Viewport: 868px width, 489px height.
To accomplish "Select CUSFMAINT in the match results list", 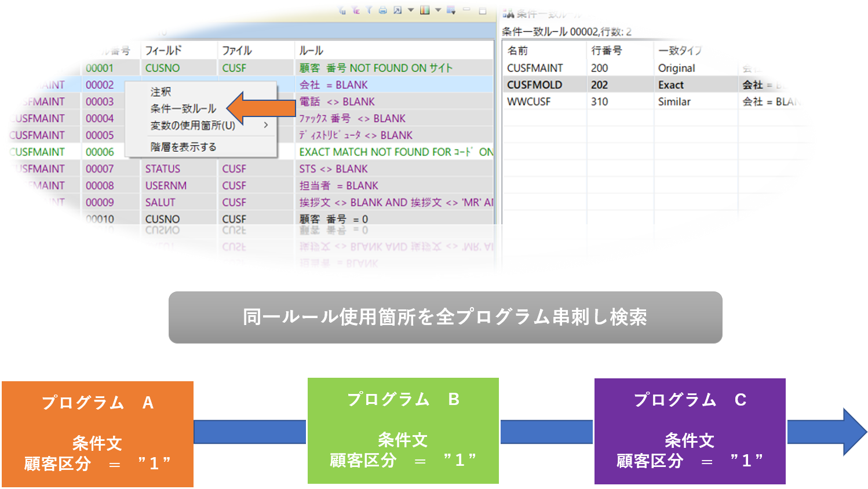I will coord(535,68).
